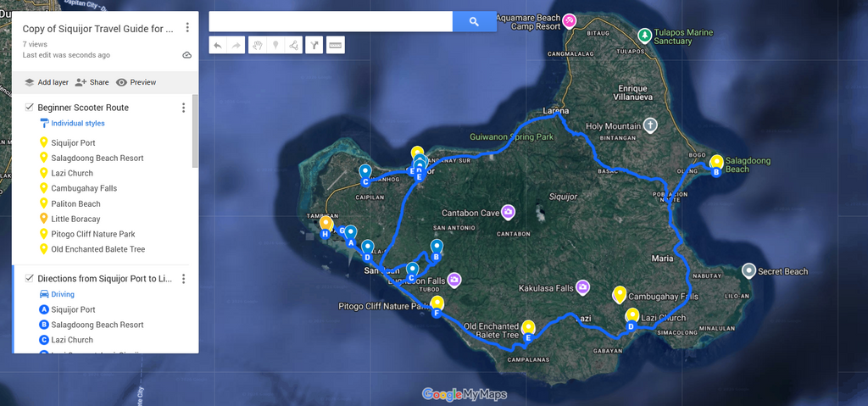Click the Holy Mountain cross marker
This screenshot has height=406, width=868.
pyautogui.click(x=650, y=125)
